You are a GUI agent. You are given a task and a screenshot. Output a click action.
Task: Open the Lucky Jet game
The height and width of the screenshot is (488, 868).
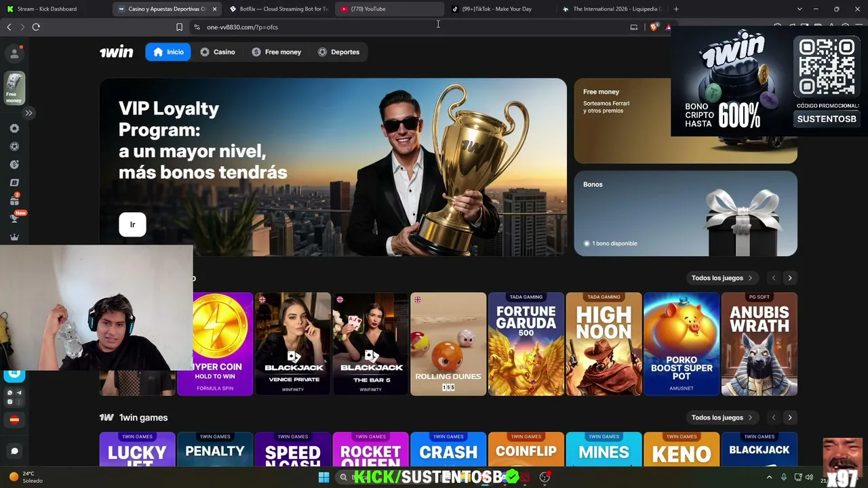tap(137, 449)
